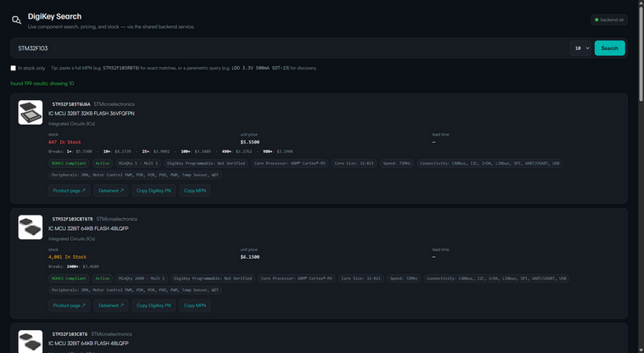644x353 pixels.
Task: Click the DigiKey Search magnifier logo icon
Action: pyautogui.click(x=16, y=20)
